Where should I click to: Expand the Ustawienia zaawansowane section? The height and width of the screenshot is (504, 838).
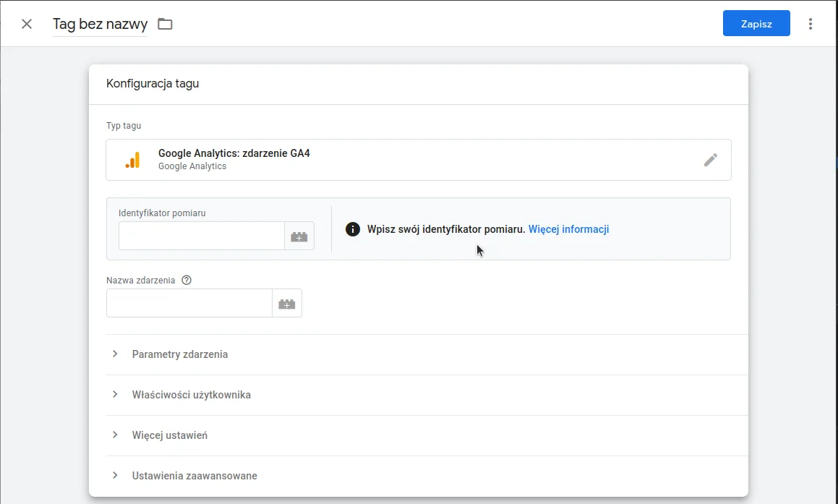(427, 476)
